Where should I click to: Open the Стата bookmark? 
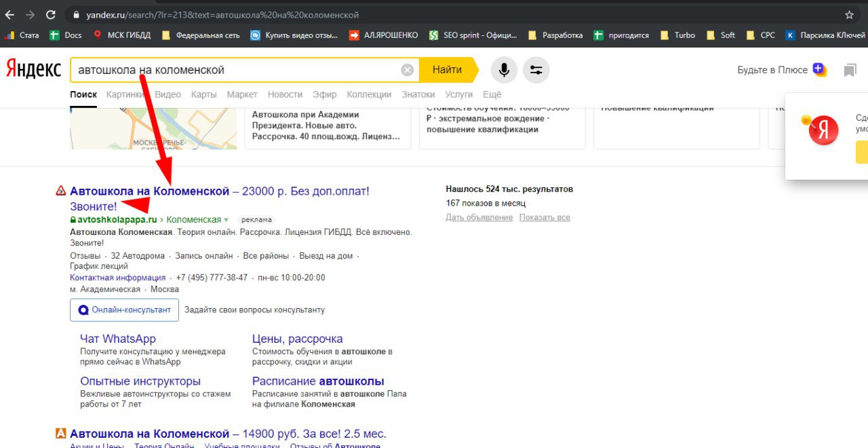coord(21,35)
